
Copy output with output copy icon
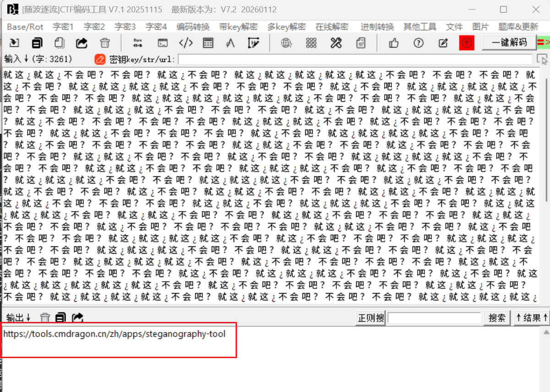pos(60,317)
